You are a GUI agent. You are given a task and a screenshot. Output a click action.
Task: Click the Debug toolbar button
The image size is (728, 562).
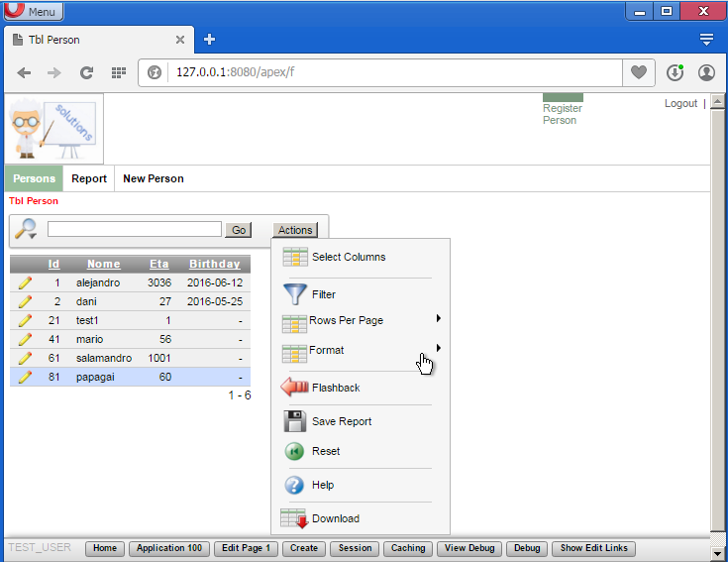[x=527, y=548]
